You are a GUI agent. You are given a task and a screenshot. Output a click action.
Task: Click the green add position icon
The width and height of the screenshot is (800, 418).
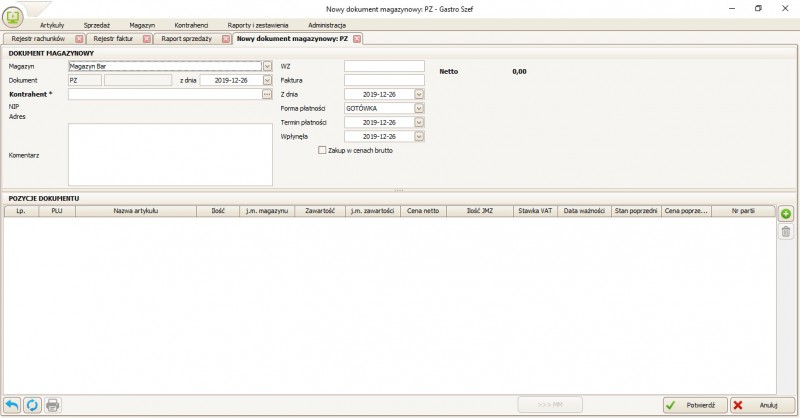(785, 214)
